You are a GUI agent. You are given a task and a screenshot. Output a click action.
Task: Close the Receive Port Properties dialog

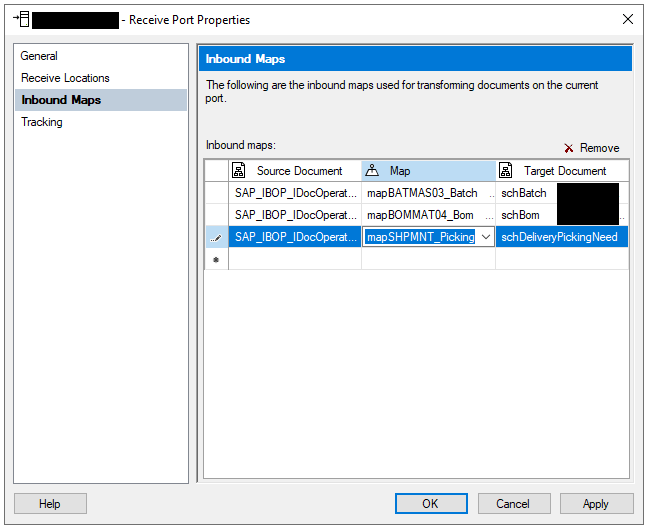pos(627,19)
